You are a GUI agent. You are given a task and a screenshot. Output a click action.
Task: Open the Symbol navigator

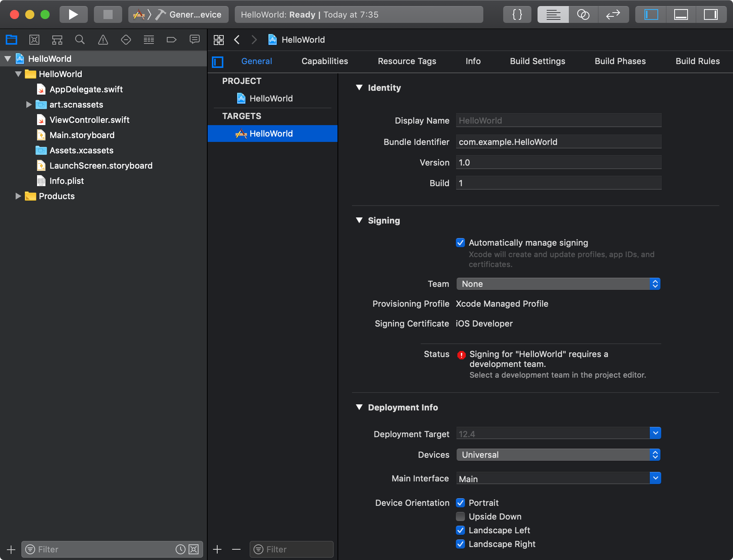tap(57, 40)
